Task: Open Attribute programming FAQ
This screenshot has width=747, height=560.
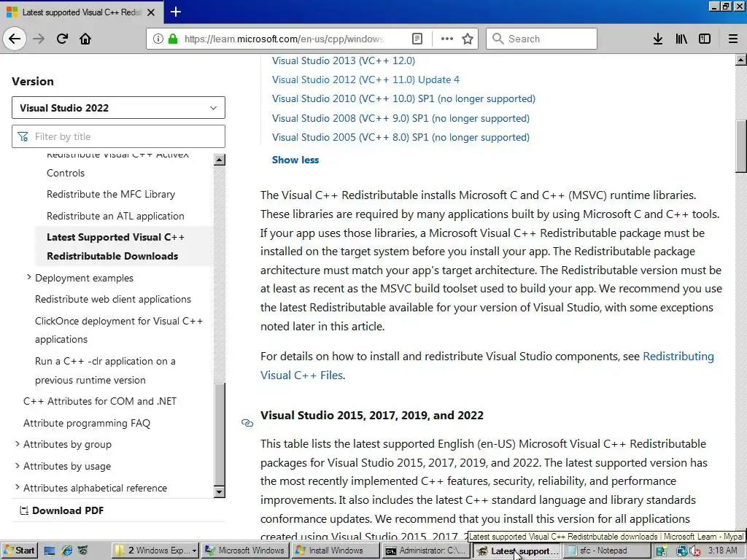Action: [x=87, y=424]
